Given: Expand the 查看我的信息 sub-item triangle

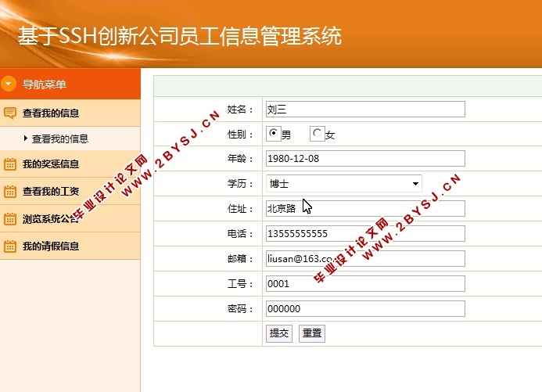Looking at the screenshot, I should 26,138.
